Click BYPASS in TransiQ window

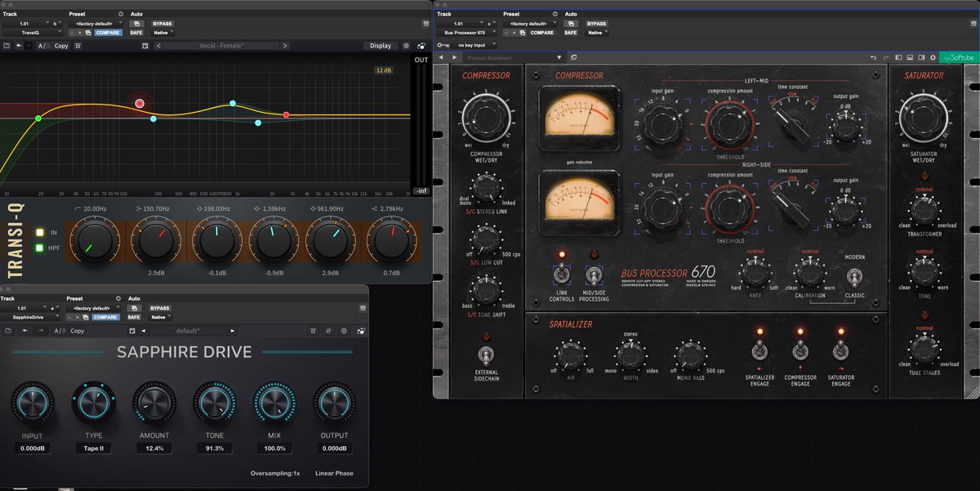click(x=163, y=23)
